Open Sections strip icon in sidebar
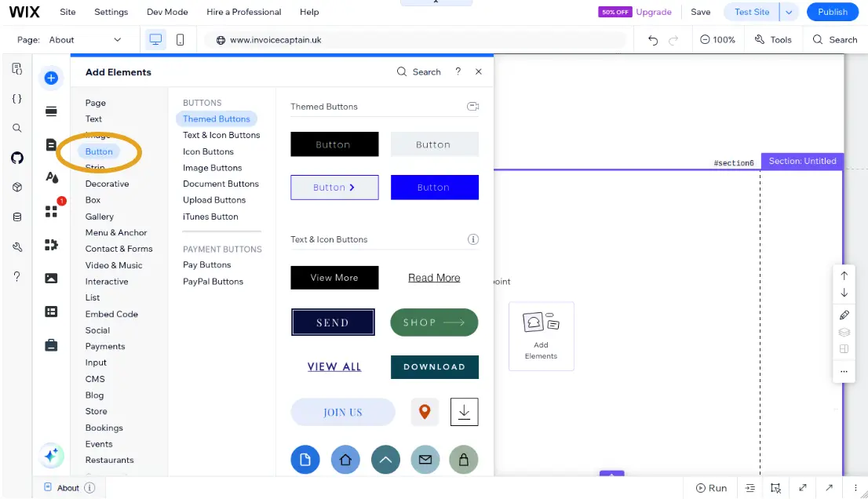The image size is (868, 499). pos(52,111)
